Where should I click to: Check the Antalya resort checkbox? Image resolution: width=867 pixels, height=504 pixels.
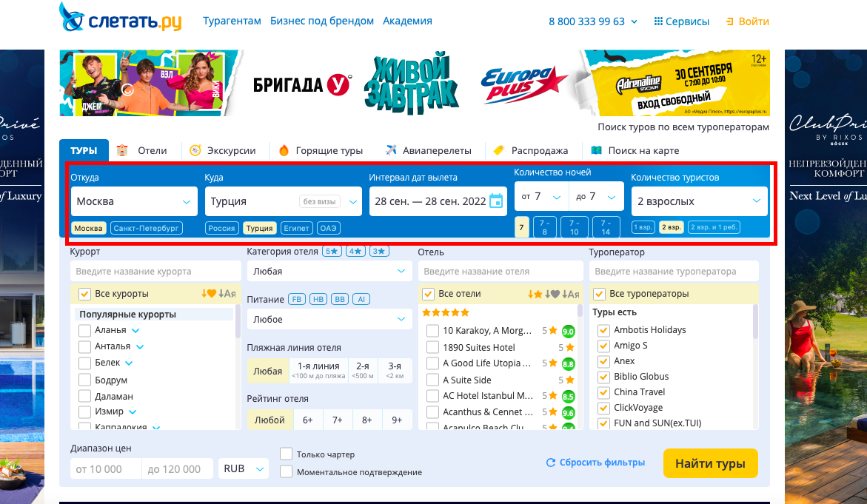tap(84, 346)
